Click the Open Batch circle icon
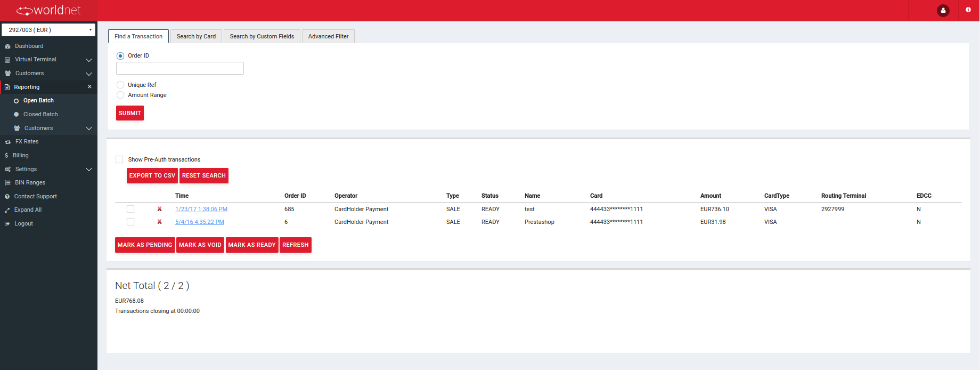The height and width of the screenshot is (370, 980). [16, 101]
